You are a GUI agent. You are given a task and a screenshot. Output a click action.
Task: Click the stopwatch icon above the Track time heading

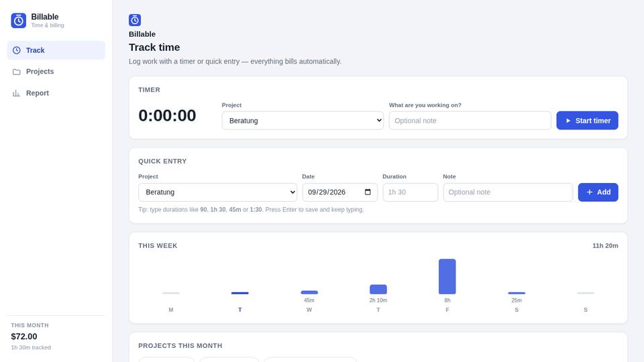[x=135, y=20]
